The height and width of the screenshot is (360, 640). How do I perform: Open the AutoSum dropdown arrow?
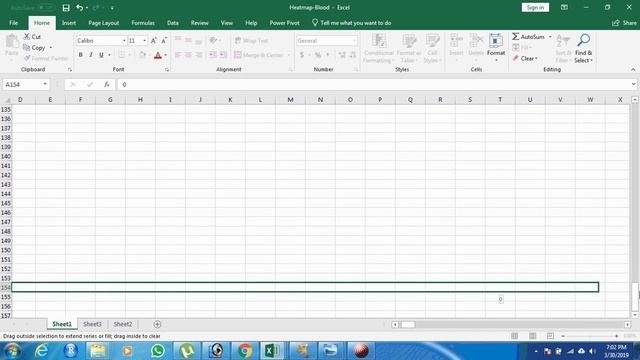pos(550,37)
